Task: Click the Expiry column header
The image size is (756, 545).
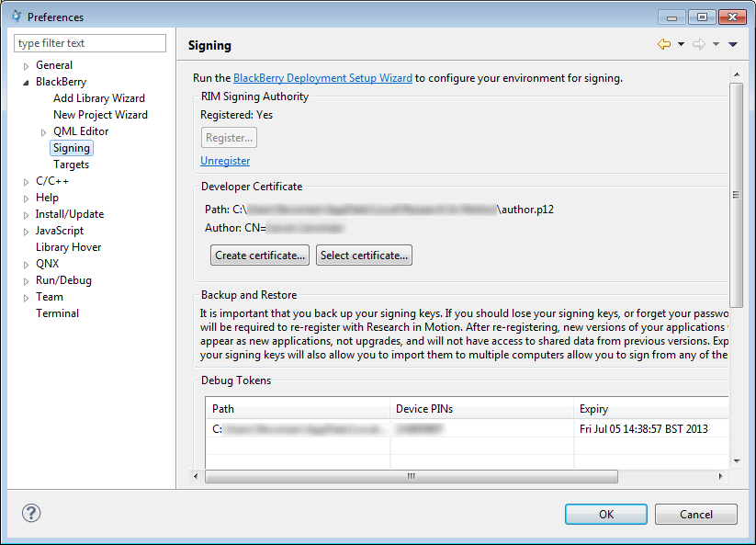Action: click(x=651, y=408)
